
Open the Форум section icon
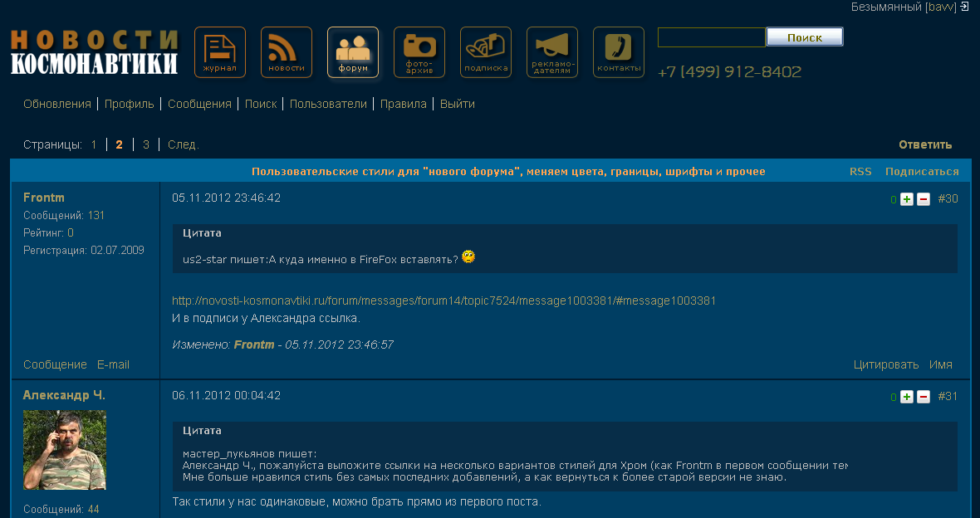click(353, 52)
